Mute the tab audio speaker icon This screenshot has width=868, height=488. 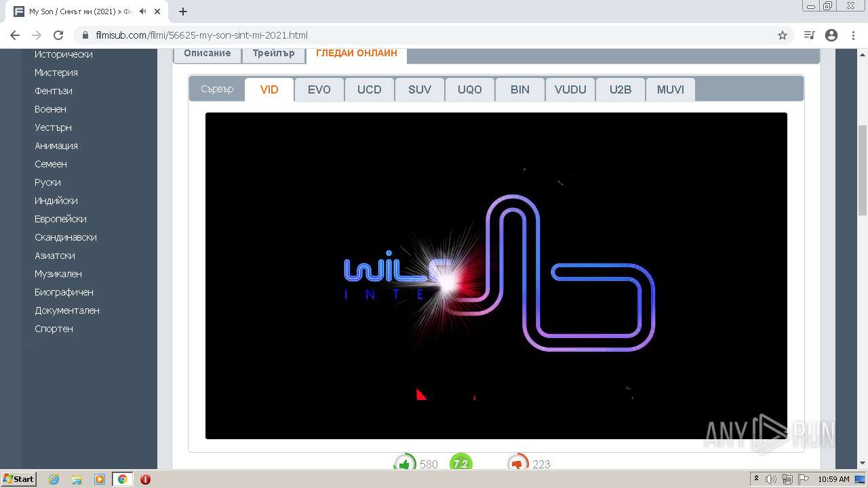pyautogui.click(x=142, y=12)
